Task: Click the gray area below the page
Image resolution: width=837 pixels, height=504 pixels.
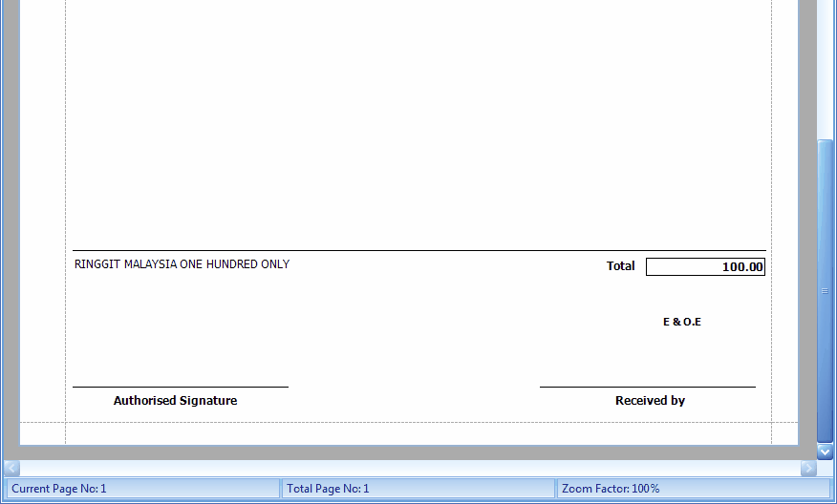Action: tap(409, 452)
